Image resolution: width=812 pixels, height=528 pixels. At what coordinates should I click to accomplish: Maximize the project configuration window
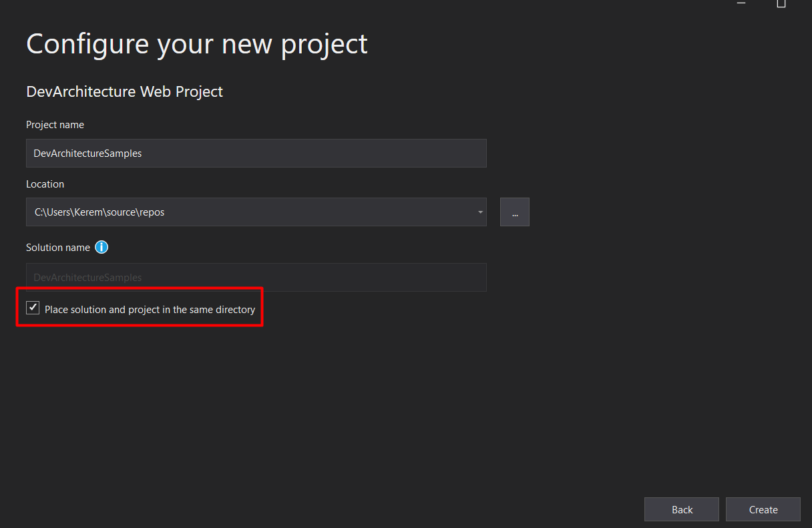tap(781, 3)
